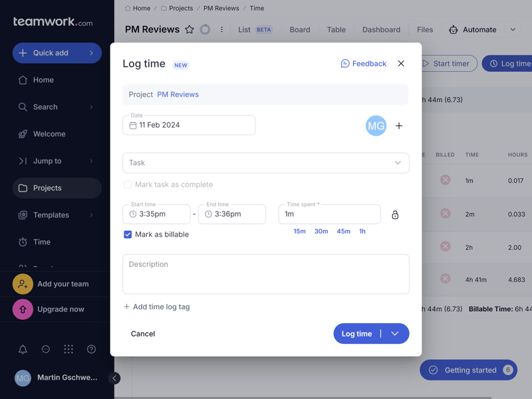Close the Log time dialog
This screenshot has width=532, height=399.
click(401, 63)
